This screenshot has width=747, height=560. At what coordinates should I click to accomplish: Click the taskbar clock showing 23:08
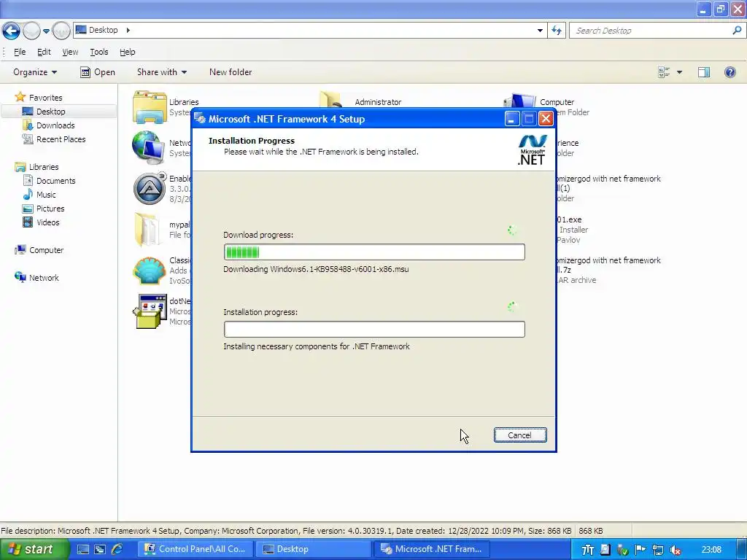click(711, 550)
